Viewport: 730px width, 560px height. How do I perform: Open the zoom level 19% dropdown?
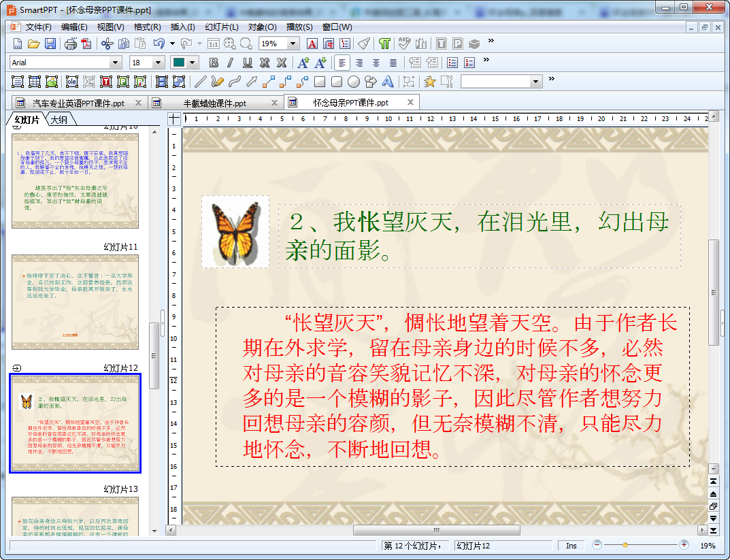pos(293,44)
